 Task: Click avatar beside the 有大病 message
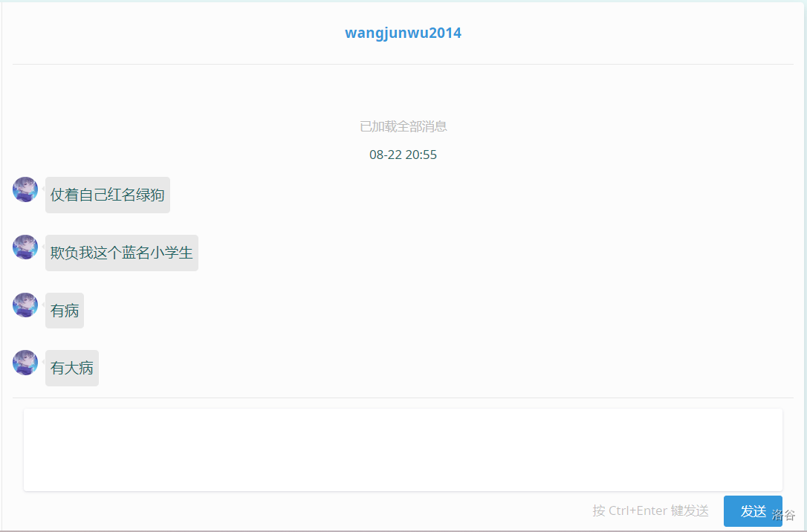[25, 363]
